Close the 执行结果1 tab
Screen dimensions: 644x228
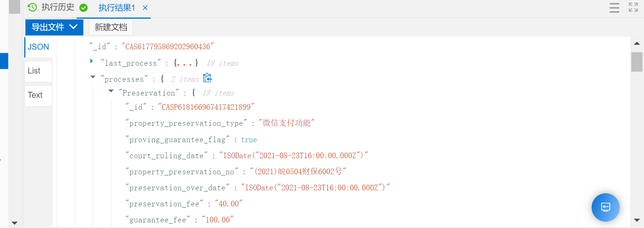tap(145, 8)
